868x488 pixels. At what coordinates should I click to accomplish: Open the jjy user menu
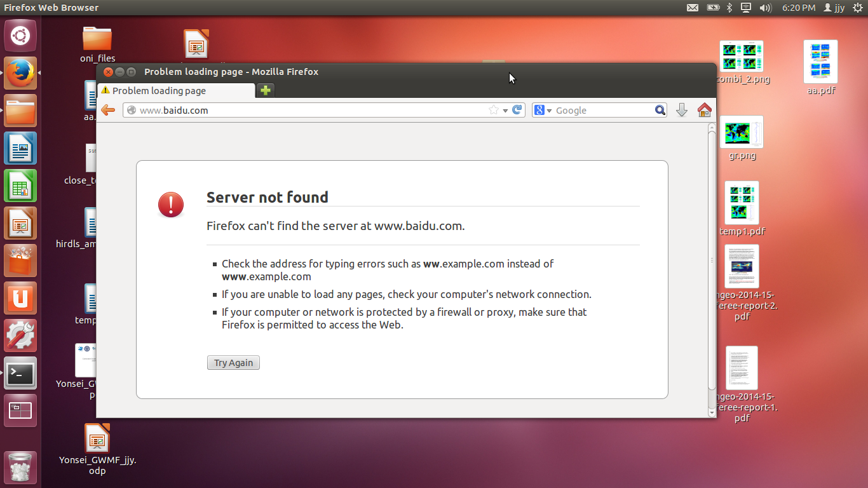834,8
